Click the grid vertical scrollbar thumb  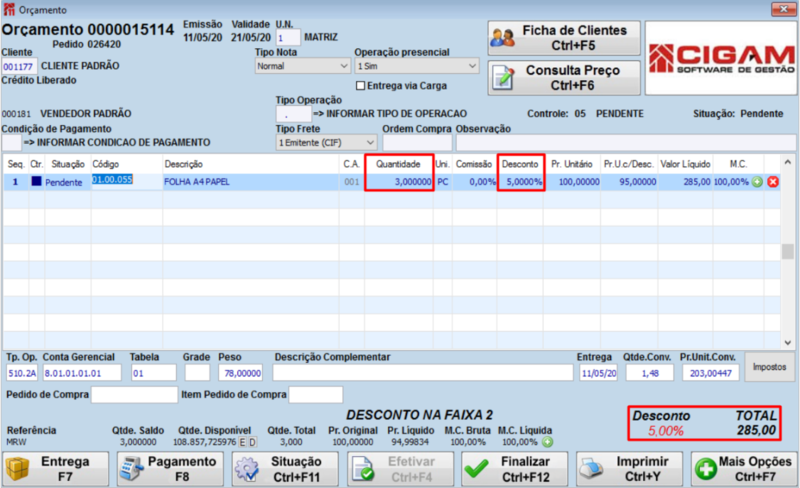(788, 251)
